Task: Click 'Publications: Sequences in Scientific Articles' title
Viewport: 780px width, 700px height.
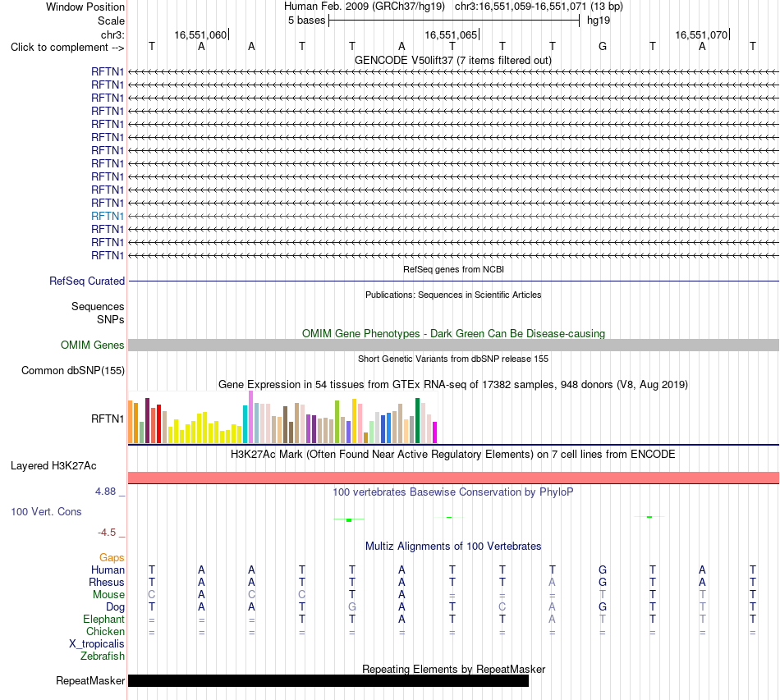Action: click(453, 295)
